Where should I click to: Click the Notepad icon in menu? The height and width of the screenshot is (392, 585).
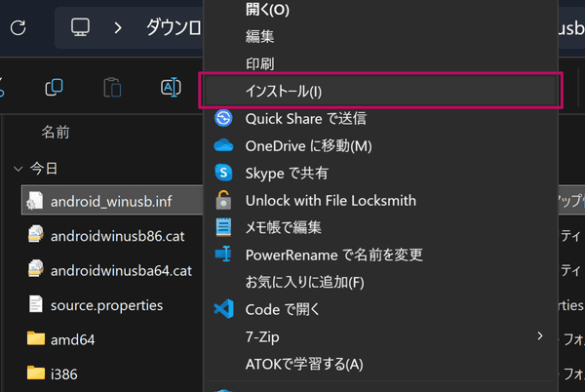click(x=223, y=227)
